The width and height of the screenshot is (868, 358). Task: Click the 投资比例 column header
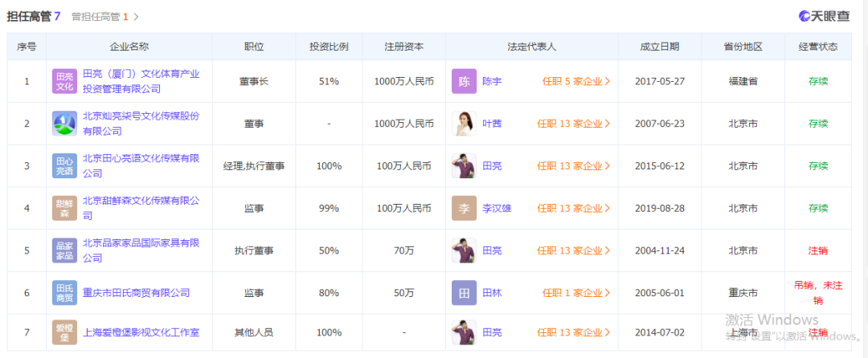(329, 47)
